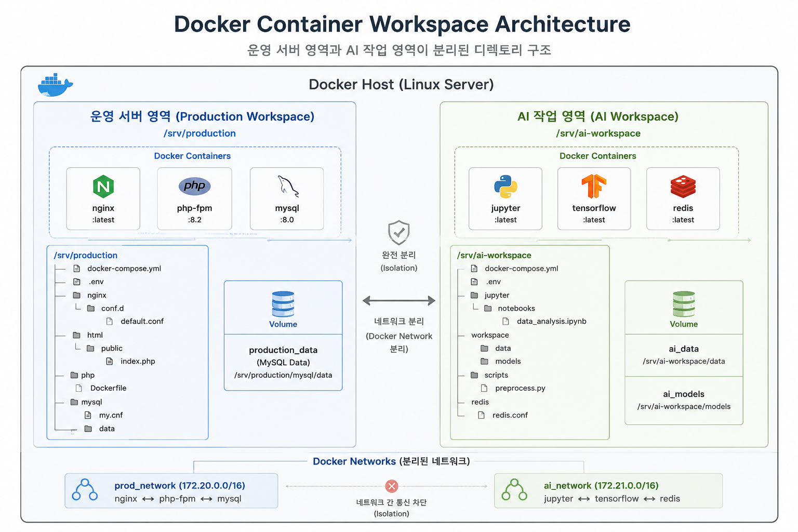Click the "네트워크 간 통신 차단" label
Image resolution: width=798 pixels, height=532 pixels.
coord(392,502)
